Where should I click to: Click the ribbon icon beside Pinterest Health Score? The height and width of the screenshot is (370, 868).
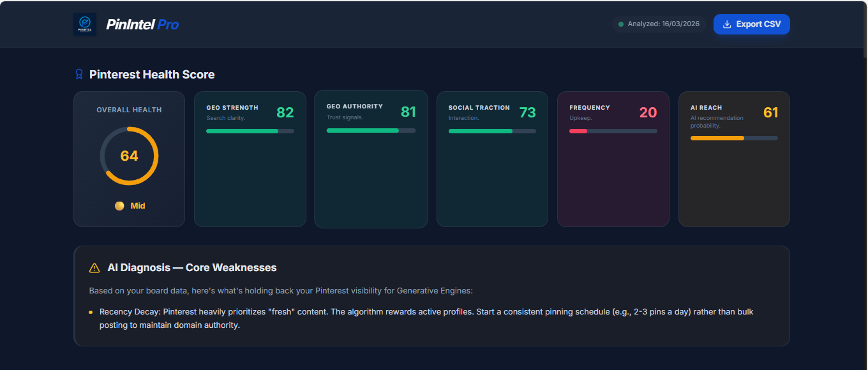tap(79, 75)
